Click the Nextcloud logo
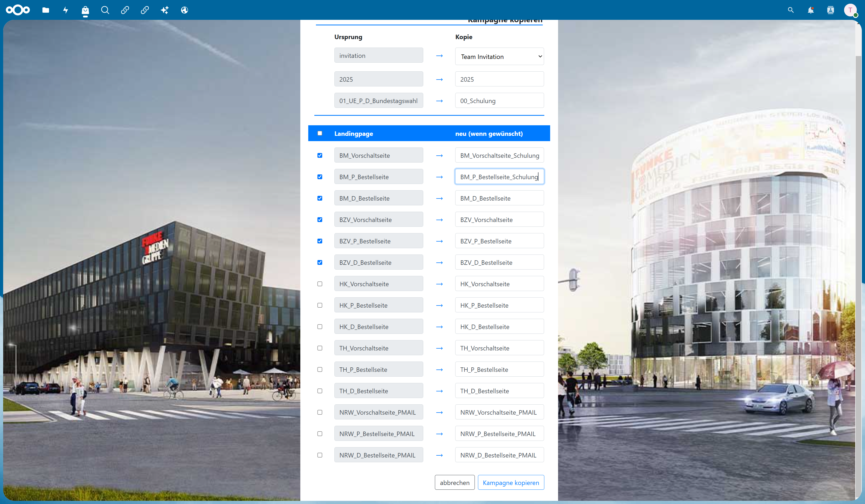 [x=18, y=10]
